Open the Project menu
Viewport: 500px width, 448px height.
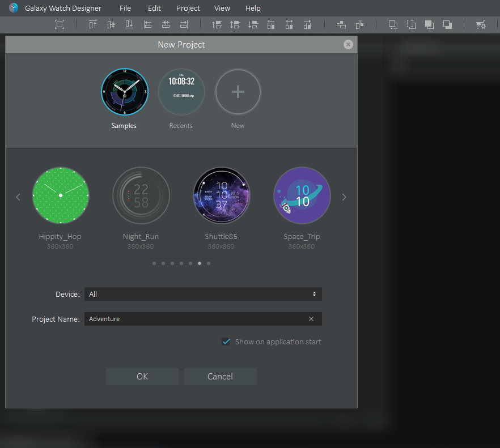pos(188,8)
